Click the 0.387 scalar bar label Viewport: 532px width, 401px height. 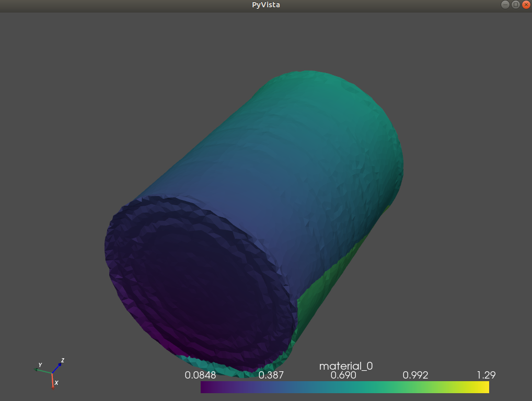click(x=270, y=375)
